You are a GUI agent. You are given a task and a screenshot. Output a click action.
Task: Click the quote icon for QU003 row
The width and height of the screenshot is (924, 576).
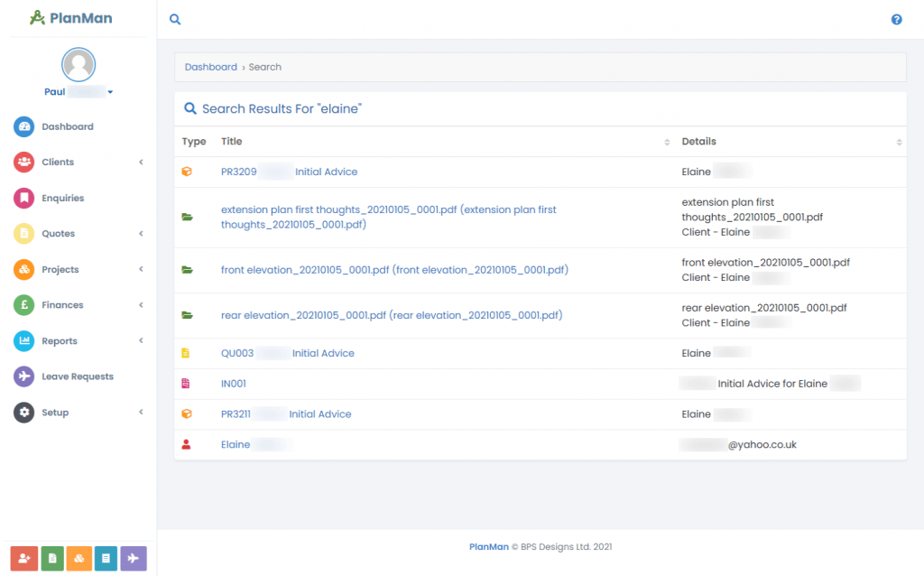pyautogui.click(x=186, y=353)
